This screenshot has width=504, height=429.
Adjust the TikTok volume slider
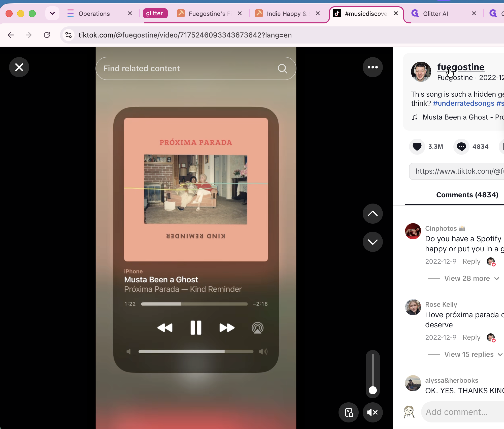pyautogui.click(x=373, y=374)
